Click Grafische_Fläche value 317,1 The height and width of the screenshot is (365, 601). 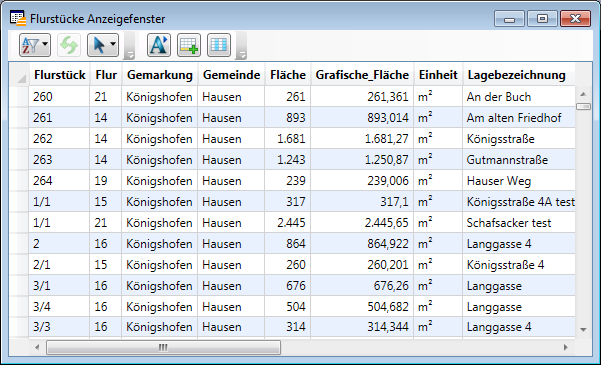[x=362, y=202]
